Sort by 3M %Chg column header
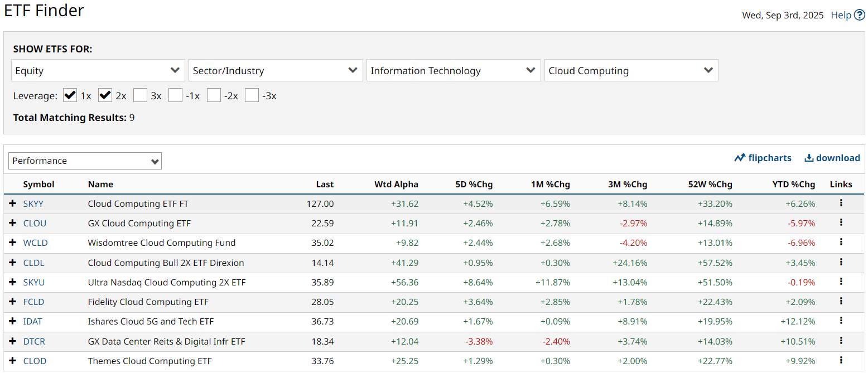Image resolution: width=868 pixels, height=373 pixels. pos(628,184)
